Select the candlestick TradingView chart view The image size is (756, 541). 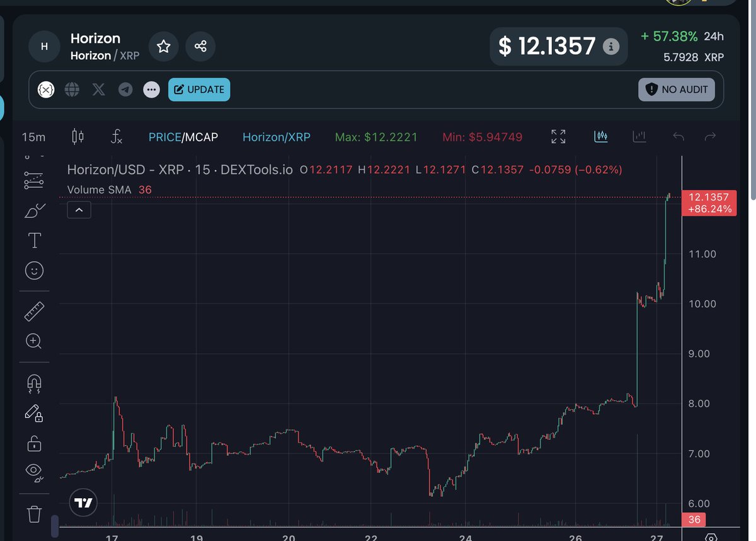pos(601,136)
